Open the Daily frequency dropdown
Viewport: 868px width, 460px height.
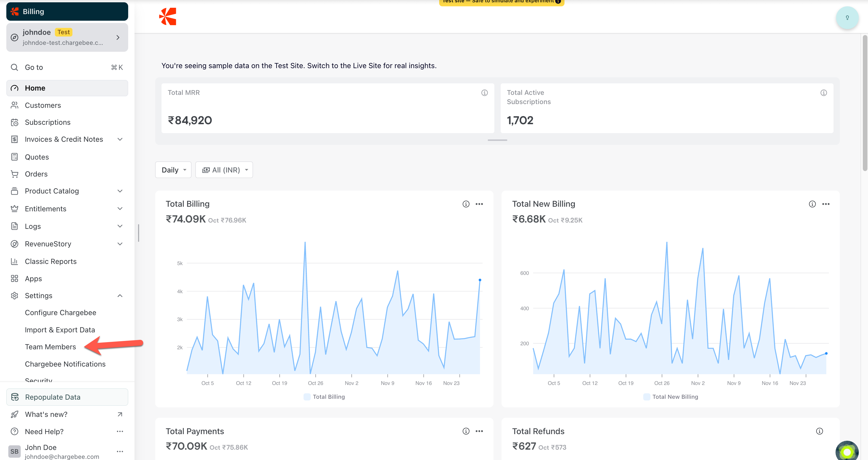173,170
